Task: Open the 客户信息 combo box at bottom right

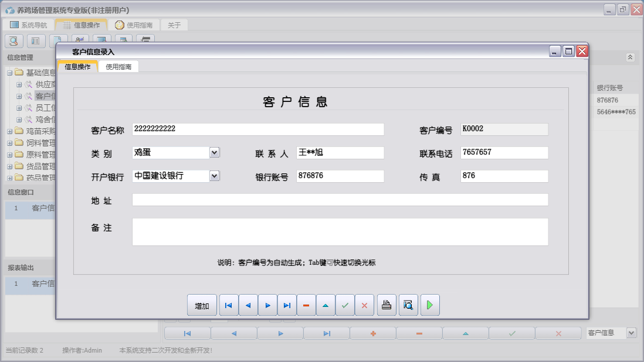Action: 631,333
